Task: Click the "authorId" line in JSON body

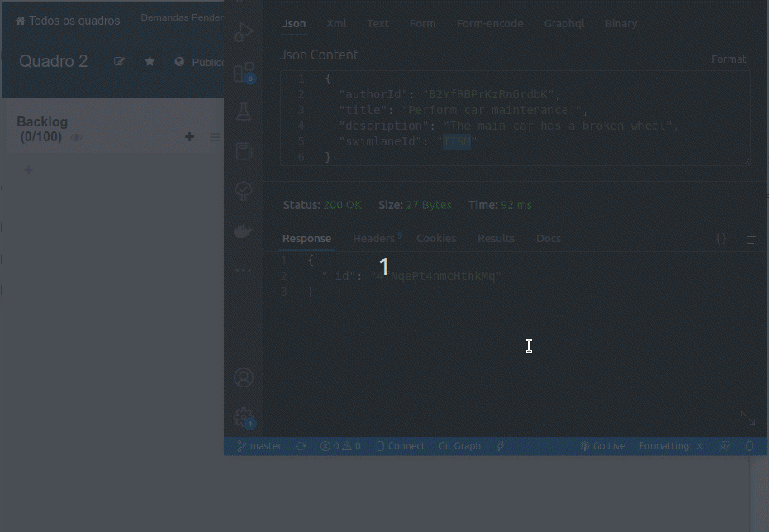Action: [x=449, y=94]
